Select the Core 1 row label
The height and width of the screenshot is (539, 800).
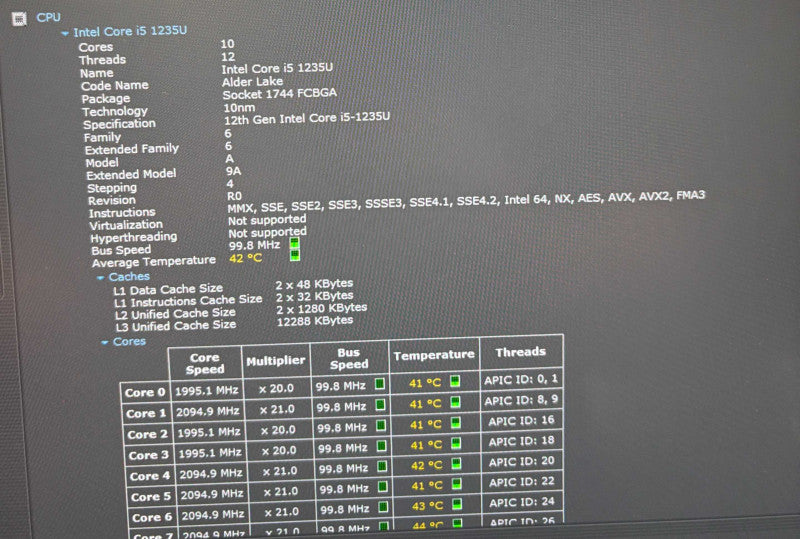[x=146, y=413]
